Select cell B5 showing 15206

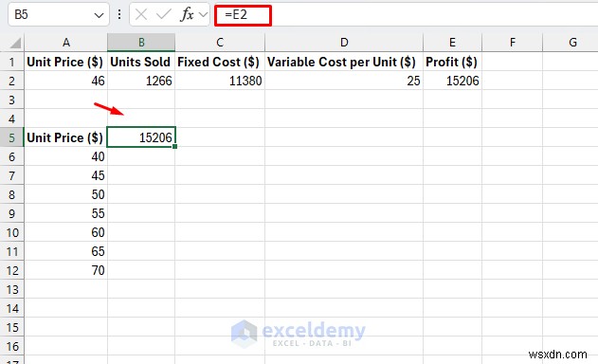pyautogui.click(x=141, y=137)
